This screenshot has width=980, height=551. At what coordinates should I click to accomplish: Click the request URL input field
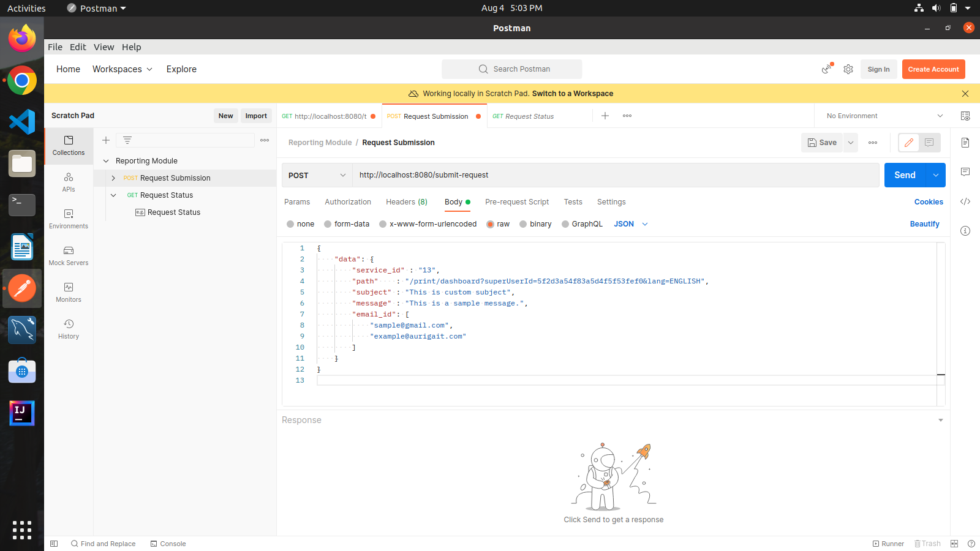pos(616,175)
